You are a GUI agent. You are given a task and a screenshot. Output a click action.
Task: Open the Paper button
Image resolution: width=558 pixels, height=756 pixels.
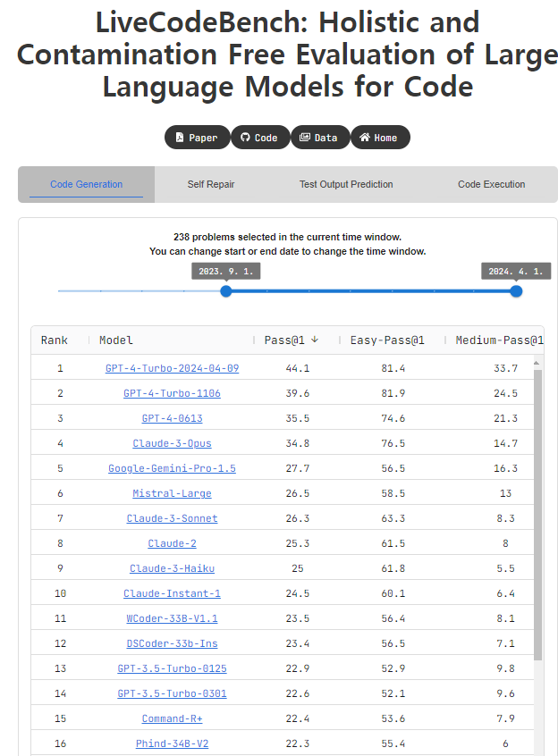pos(198,138)
